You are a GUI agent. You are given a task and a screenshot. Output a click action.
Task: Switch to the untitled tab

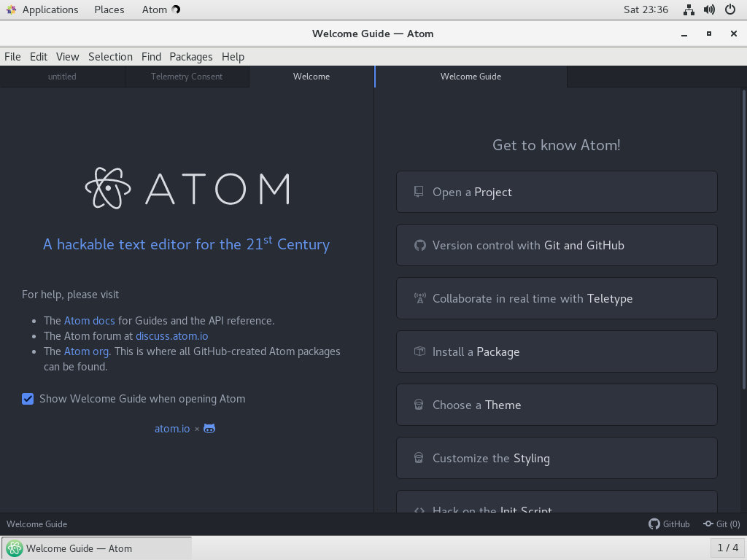(63, 77)
